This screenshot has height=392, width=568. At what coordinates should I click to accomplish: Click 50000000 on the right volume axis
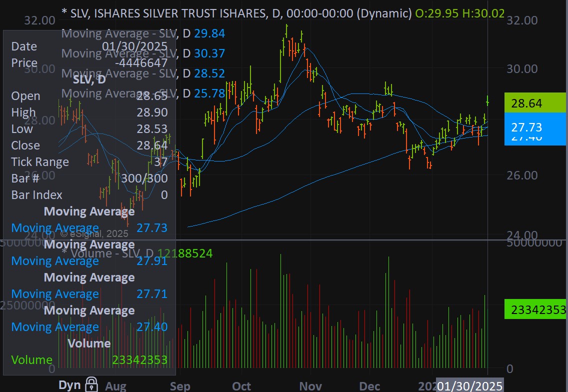(x=534, y=243)
